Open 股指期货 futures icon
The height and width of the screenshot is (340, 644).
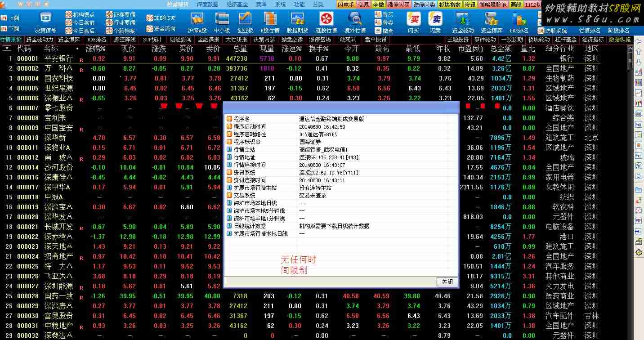(x=297, y=18)
